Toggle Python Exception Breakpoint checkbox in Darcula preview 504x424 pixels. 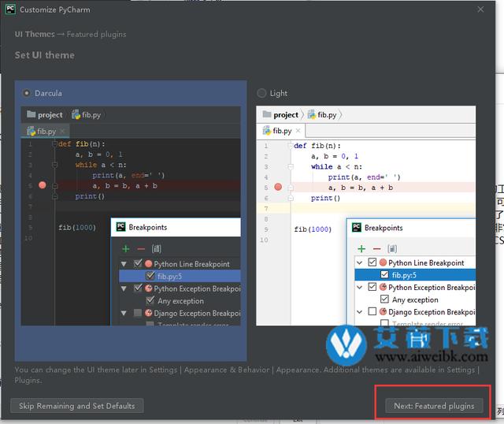pos(138,288)
